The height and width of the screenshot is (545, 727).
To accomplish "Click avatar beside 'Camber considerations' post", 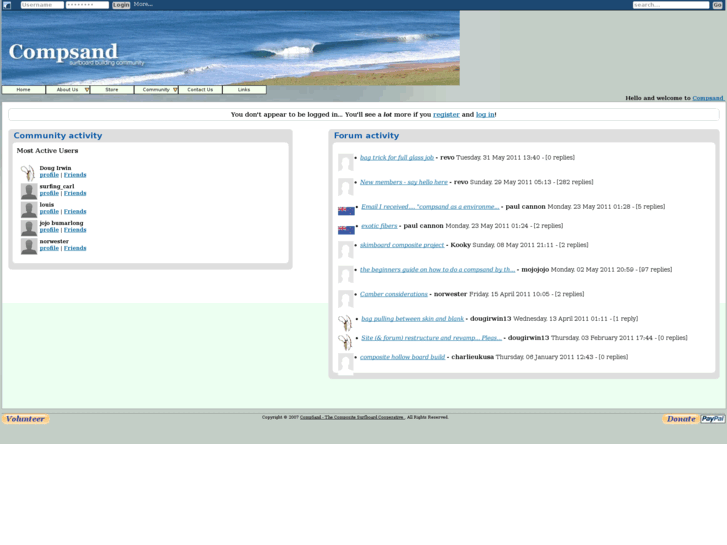I will (345, 299).
